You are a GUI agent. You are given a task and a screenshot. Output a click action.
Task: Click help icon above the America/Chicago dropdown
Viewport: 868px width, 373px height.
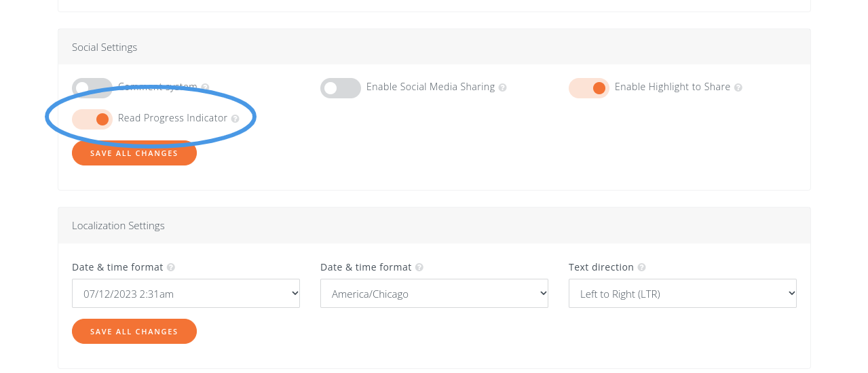pos(419,268)
